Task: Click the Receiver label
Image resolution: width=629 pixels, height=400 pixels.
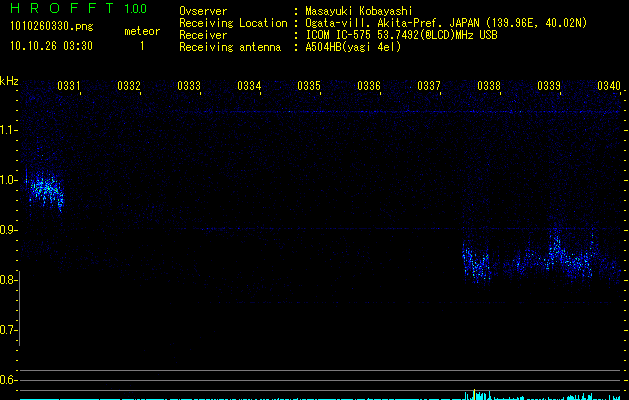Action: coord(203,35)
